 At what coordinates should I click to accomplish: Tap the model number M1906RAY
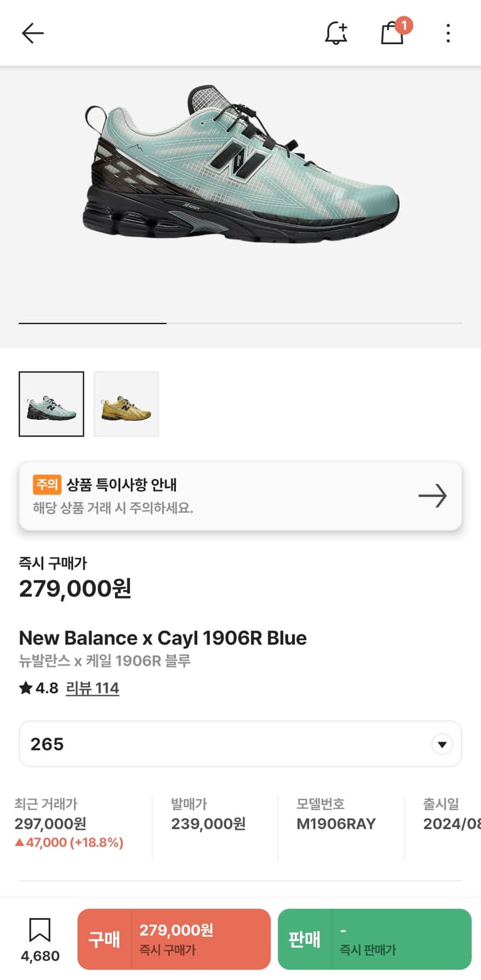pos(336,824)
